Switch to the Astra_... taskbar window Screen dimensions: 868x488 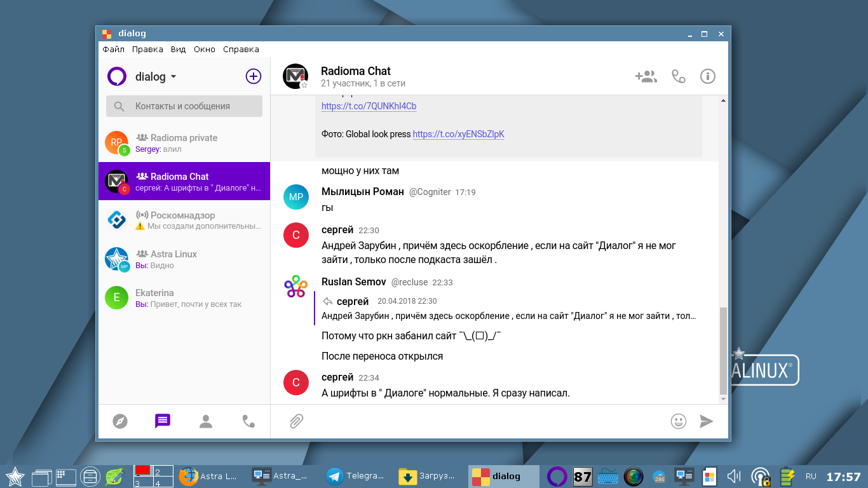click(281, 476)
